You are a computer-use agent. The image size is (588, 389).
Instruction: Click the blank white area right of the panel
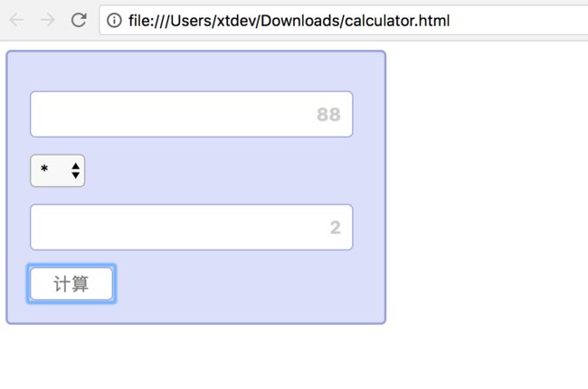[x=488, y=181]
